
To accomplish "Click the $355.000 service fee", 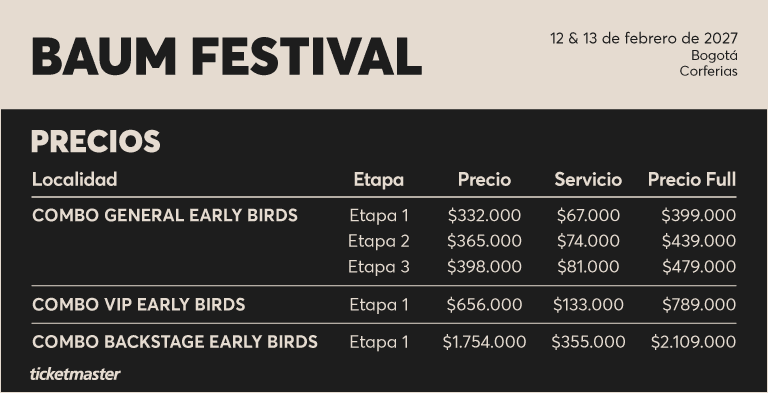I will point(588,342).
